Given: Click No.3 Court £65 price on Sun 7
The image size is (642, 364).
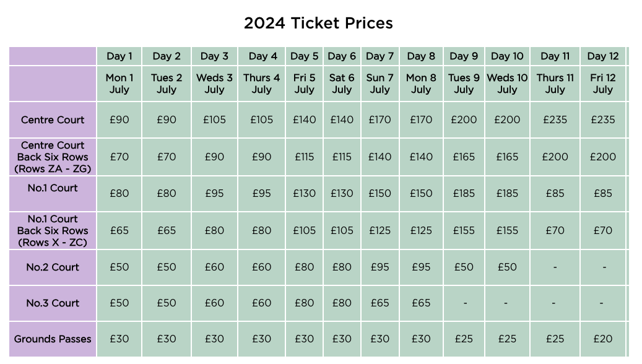Looking at the screenshot, I should click(380, 303).
